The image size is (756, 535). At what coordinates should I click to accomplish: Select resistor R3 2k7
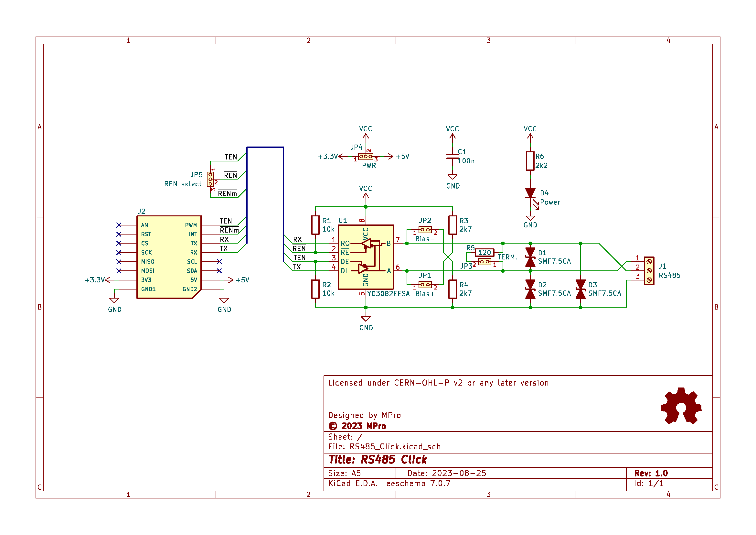pyautogui.click(x=453, y=225)
